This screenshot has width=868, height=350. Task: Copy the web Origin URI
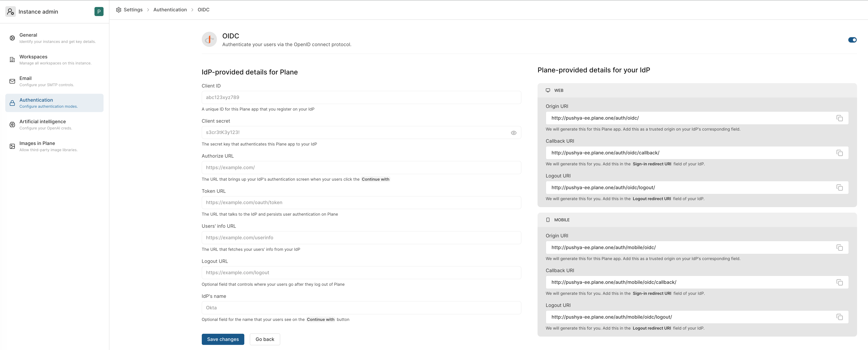point(840,118)
